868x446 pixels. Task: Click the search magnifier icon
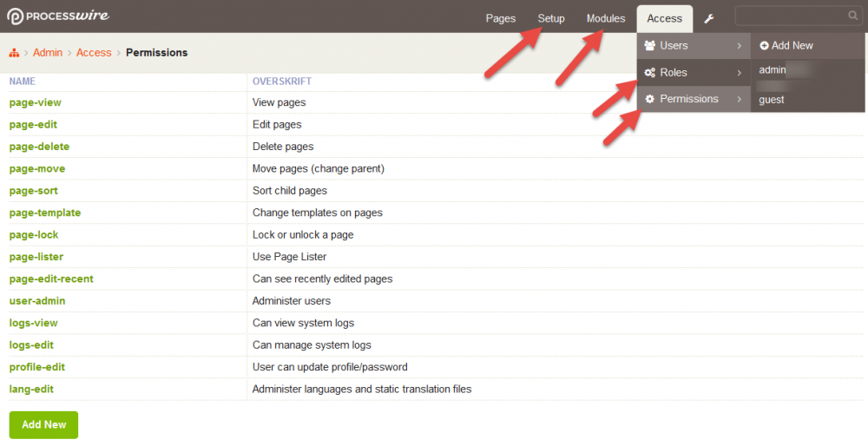tap(852, 16)
